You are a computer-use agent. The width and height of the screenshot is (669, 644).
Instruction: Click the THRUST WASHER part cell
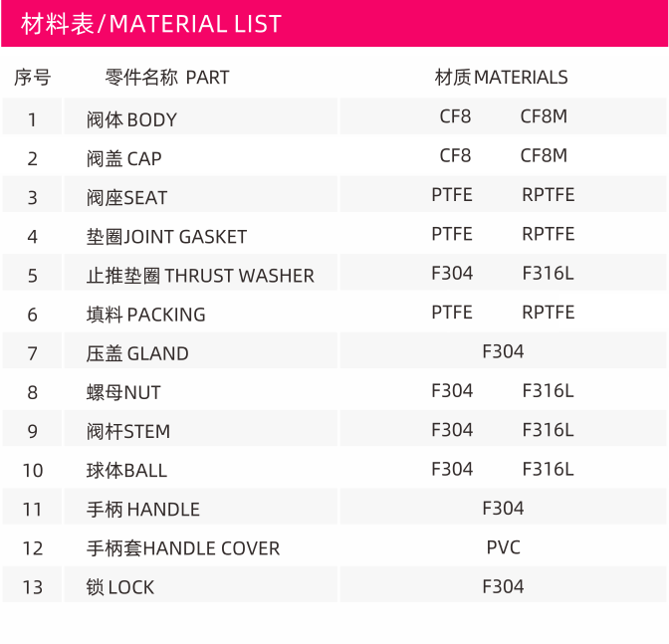[200, 273]
